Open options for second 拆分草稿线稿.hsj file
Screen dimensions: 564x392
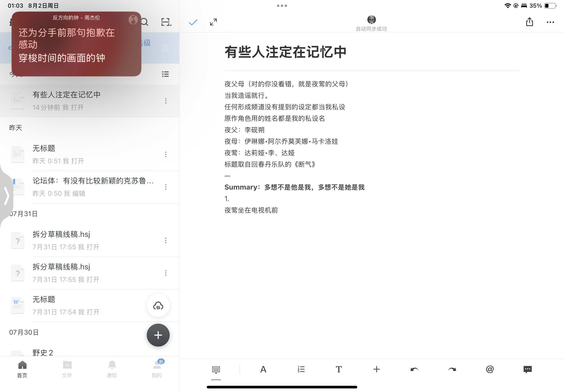[x=166, y=273]
